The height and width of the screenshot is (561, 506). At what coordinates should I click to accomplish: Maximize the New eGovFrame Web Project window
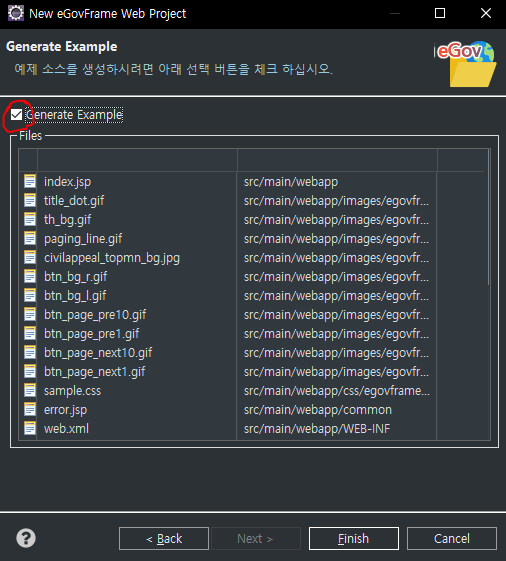click(440, 13)
